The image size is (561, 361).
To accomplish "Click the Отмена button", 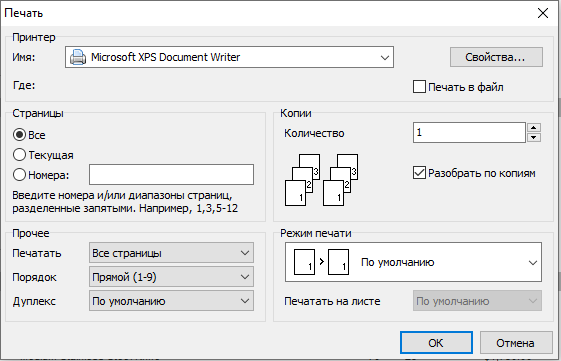I will pyautogui.click(x=516, y=343).
